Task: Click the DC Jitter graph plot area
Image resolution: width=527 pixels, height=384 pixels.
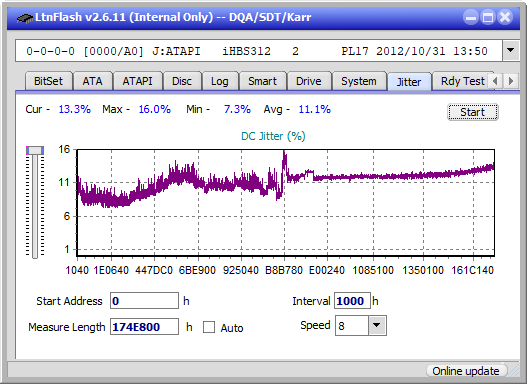Action: click(x=286, y=203)
